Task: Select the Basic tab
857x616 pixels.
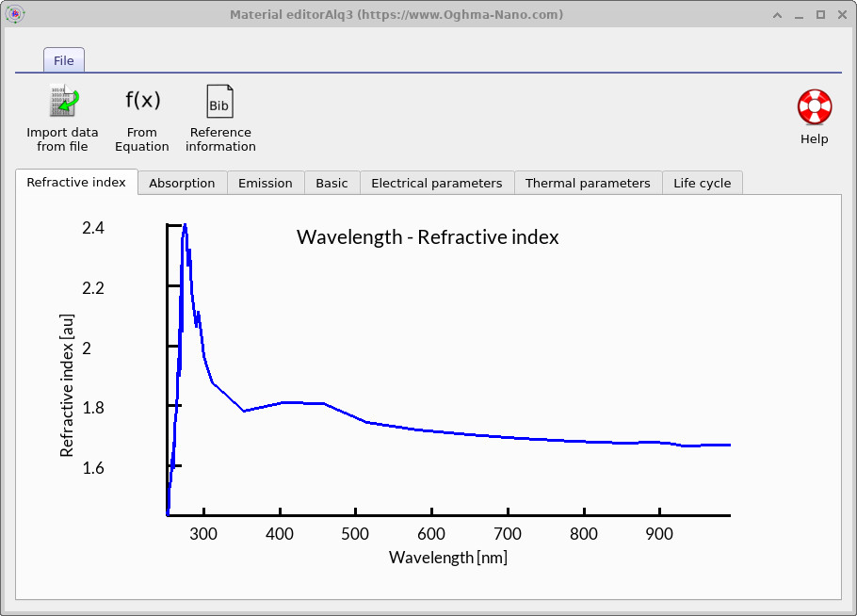Action: [331, 183]
